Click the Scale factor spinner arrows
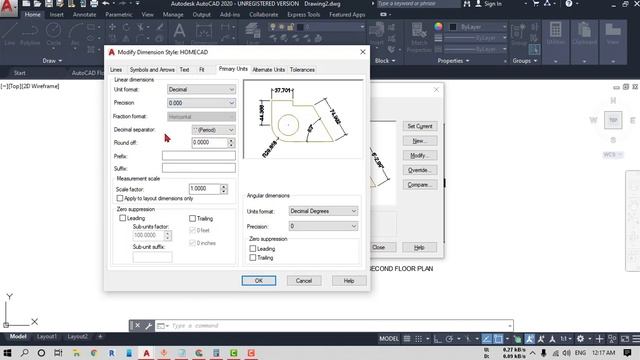Viewport: 640px width, 360px height. coord(224,189)
